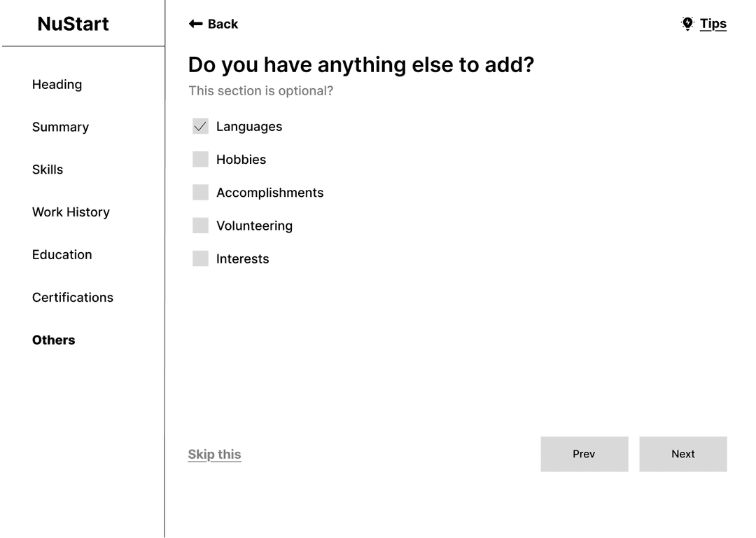The width and height of the screenshot is (756, 538).
Task: Click the Prev button
Action: (x=584, y=454)
